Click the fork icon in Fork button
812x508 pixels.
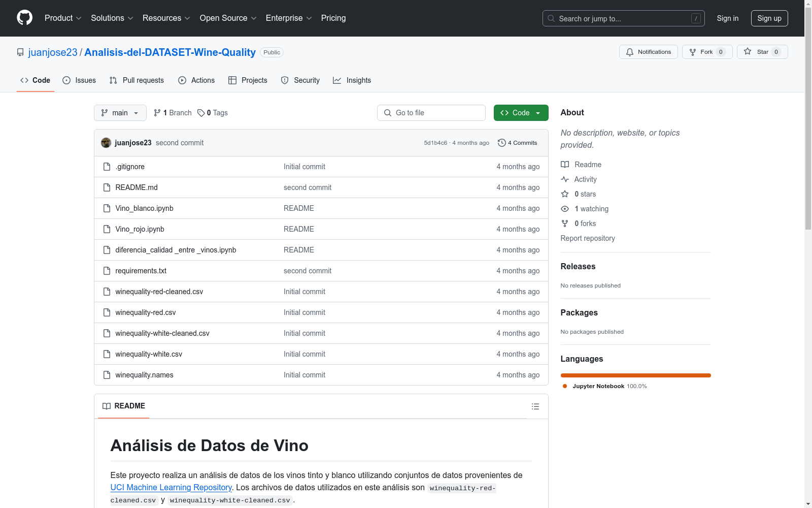pyautogui.click(x=693, y=52)
